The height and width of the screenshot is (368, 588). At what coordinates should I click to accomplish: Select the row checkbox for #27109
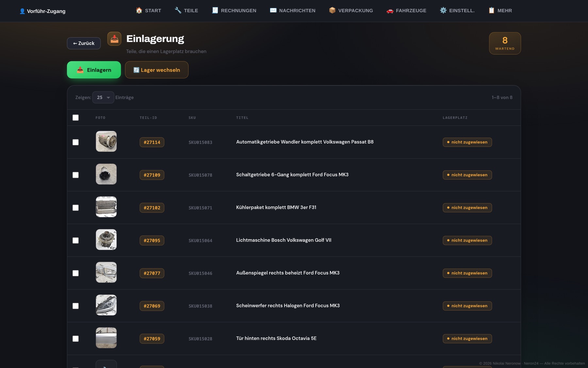click(75, 175)
